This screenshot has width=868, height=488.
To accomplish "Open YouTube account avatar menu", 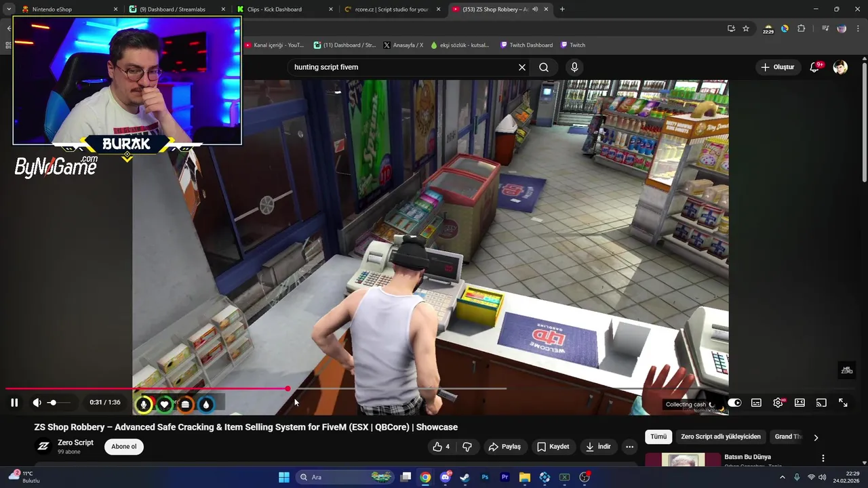I will [840, 67].
